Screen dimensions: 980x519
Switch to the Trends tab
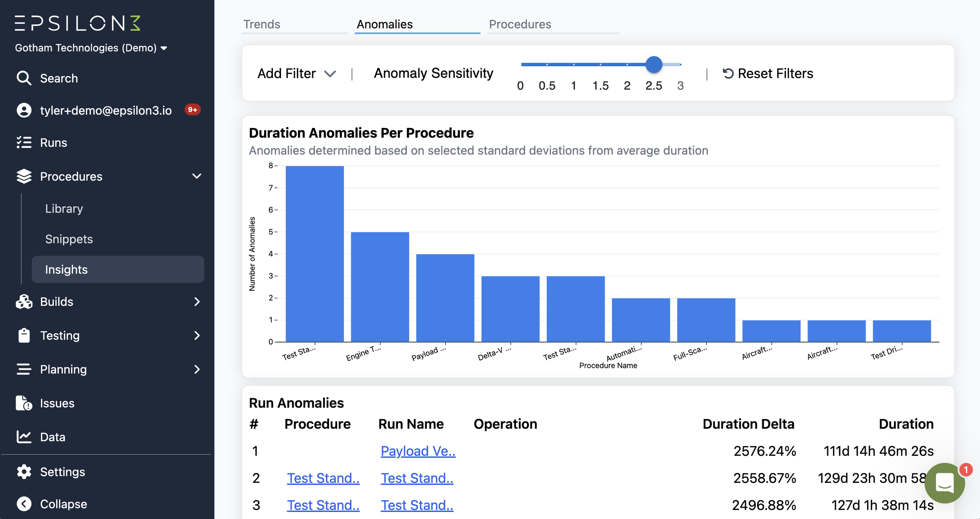[x=261, y=24]
